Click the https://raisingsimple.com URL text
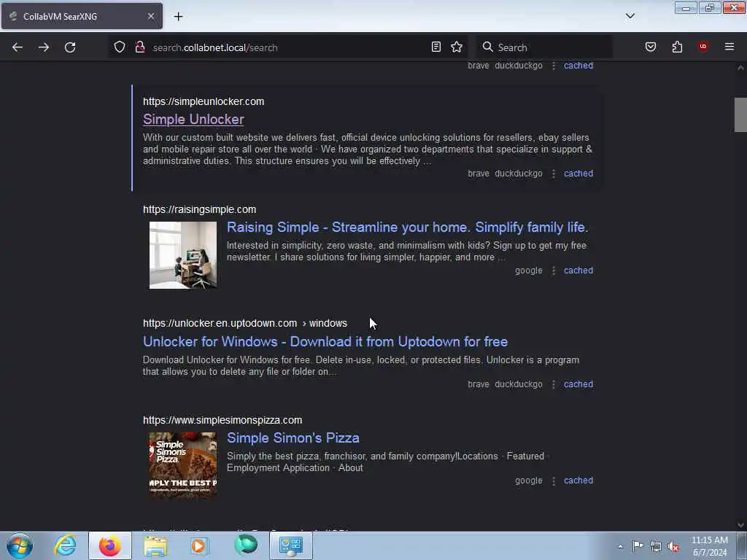This screenshot has height=560, width=747. coord(200,209)
